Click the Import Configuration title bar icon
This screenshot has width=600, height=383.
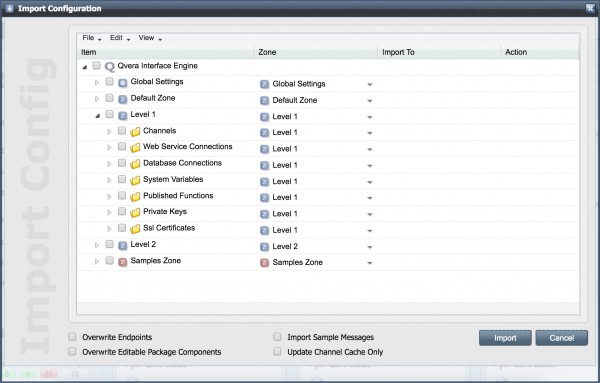10,8
